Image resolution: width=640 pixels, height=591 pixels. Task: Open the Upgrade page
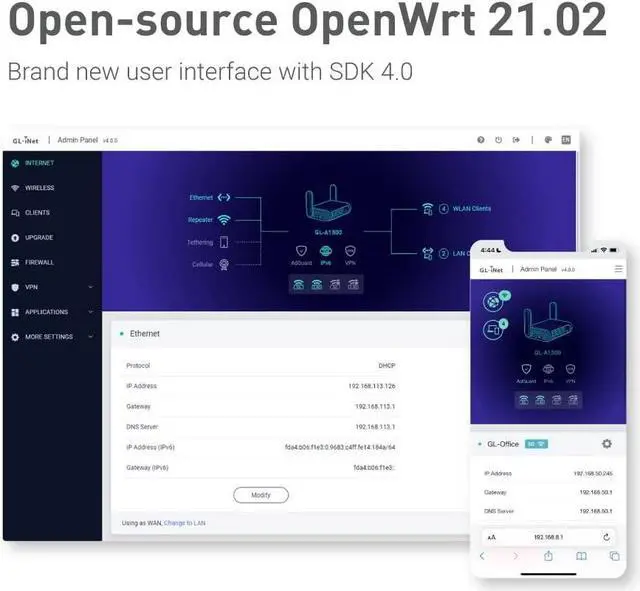click(x=38, y=238)
